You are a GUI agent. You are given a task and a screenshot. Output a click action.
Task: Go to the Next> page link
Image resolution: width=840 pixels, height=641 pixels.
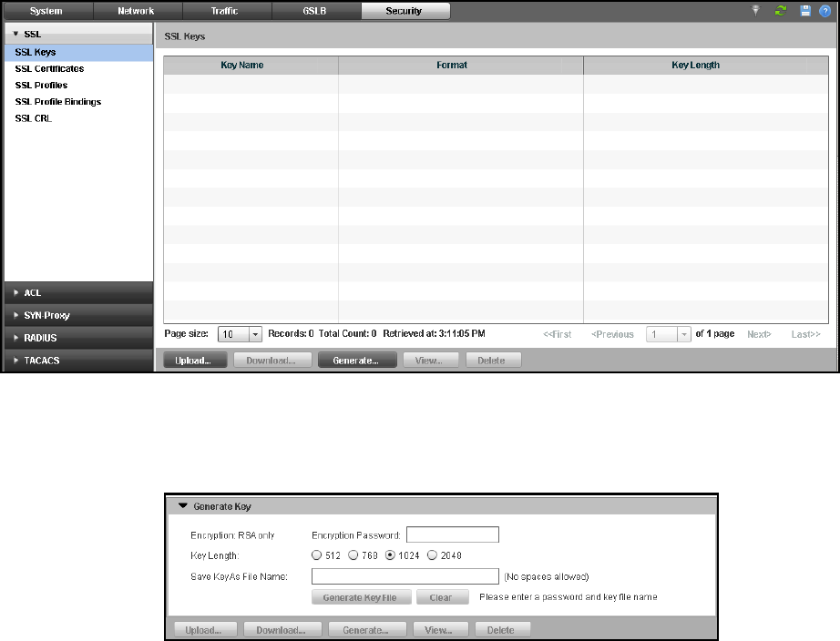(759, 334)
